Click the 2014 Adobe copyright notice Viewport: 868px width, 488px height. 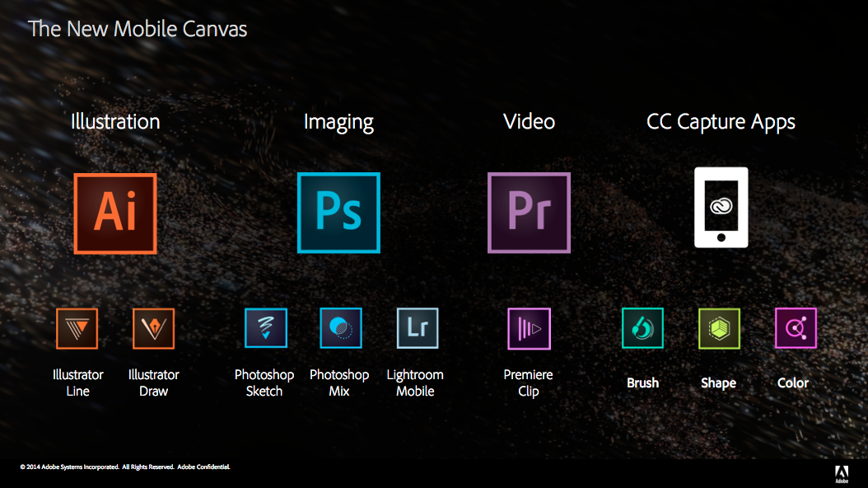point(125,467)
